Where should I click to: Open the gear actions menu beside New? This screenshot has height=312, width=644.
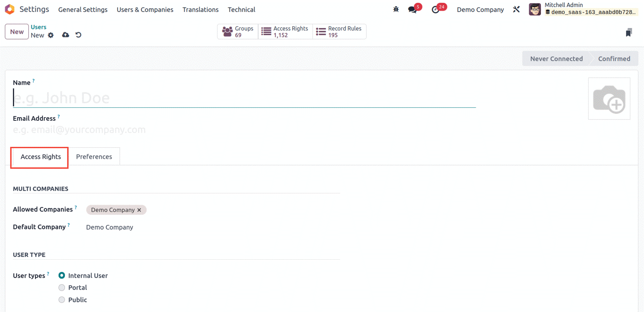click(51, 35)
